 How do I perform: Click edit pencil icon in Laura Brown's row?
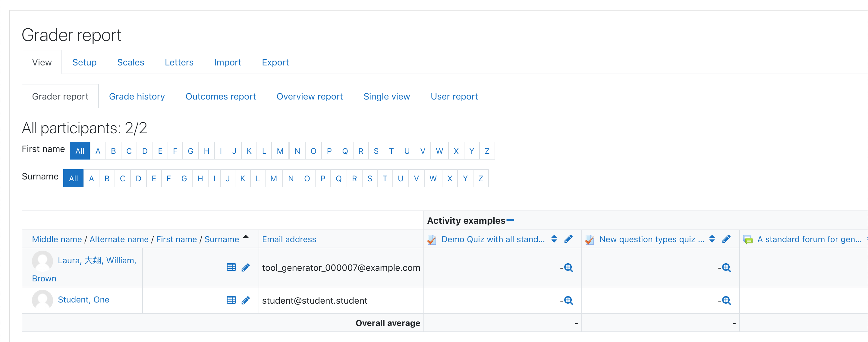[246, 268]
